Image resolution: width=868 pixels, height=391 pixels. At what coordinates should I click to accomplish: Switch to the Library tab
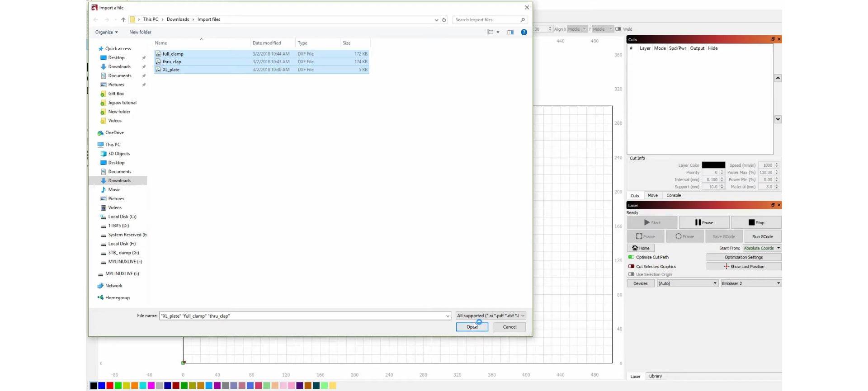tap(655, 376)
